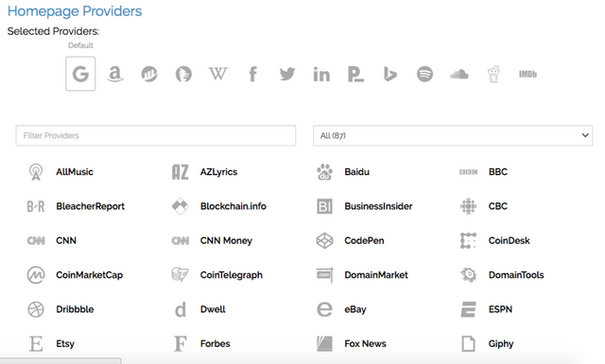Add the Dwell provider by its name
Image resolution: width=605 pixels, height=364 pixels.
tap(213, 309)
